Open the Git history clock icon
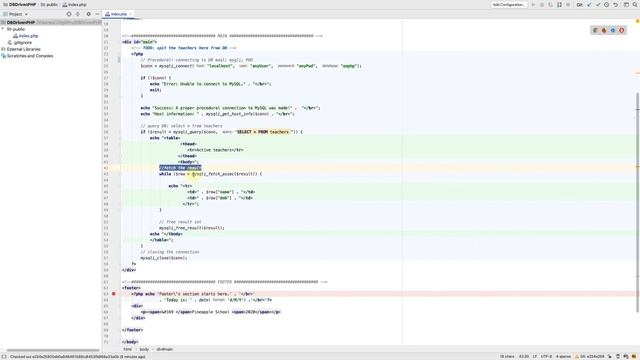Screen dimensions: 640x360 coord(607,4)
